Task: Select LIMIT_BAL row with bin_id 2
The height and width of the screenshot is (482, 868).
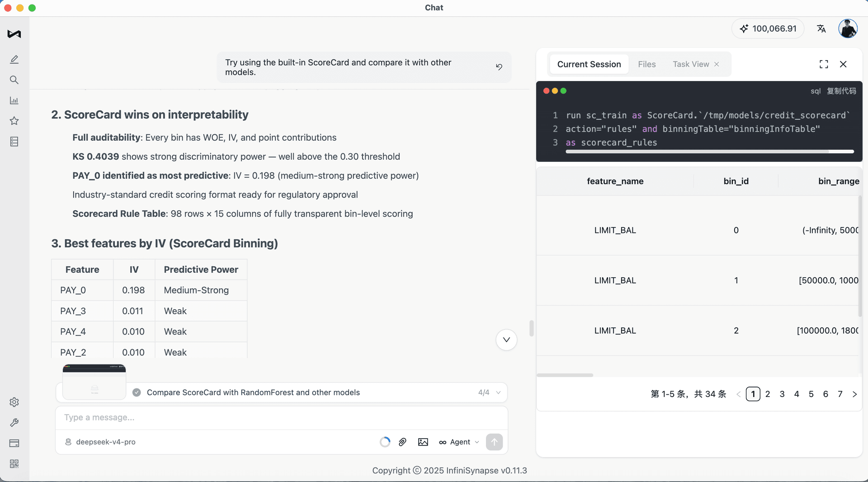Action: [x=698, y=331]
